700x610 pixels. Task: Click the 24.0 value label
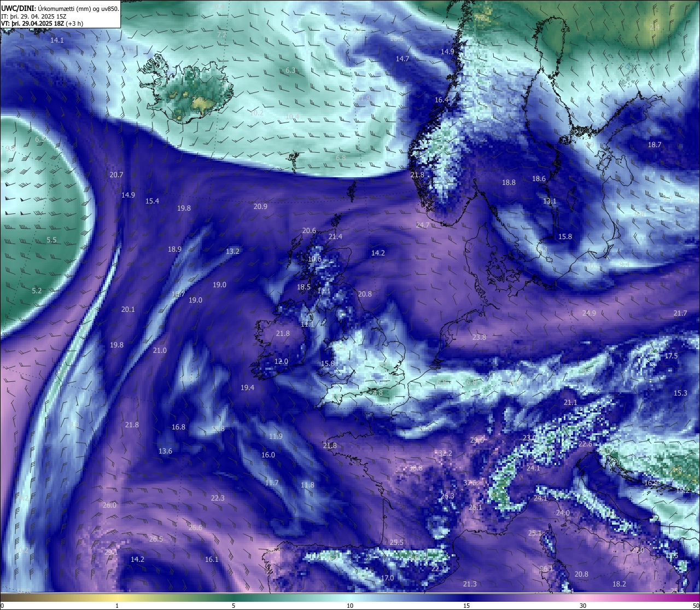(x=563, y=513)
